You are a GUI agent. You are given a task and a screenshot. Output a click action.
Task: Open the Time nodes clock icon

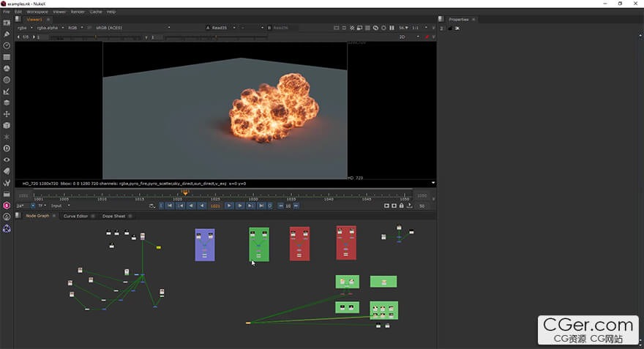pos(7,45)
